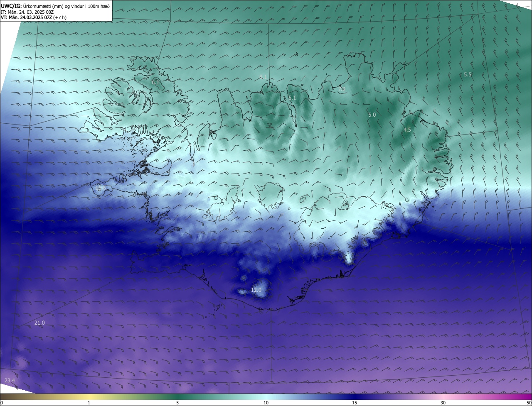The image size is (532, 406).
Task: Click the 5.0 value over northeast Iceland
Action: [x=372, y=115]
